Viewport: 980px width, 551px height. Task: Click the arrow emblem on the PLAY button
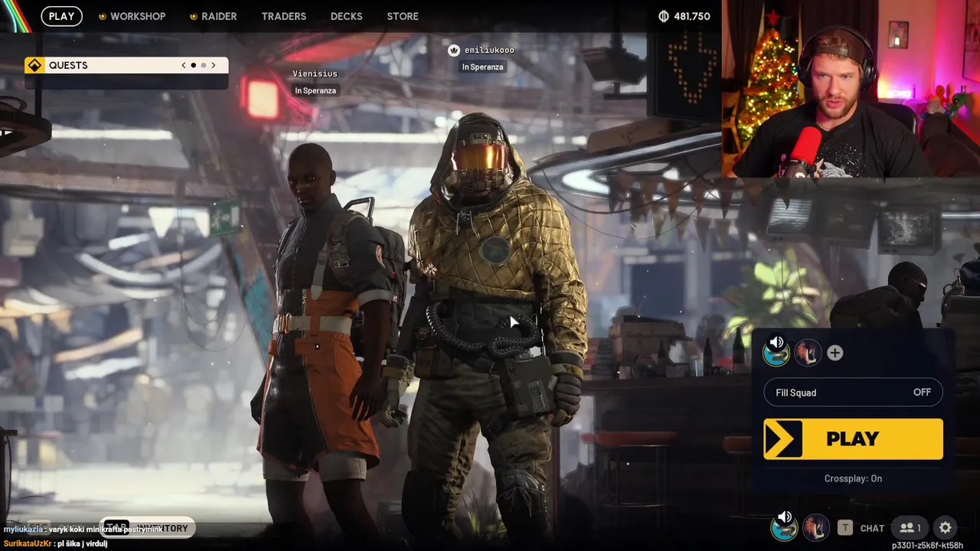coord(782,439)
